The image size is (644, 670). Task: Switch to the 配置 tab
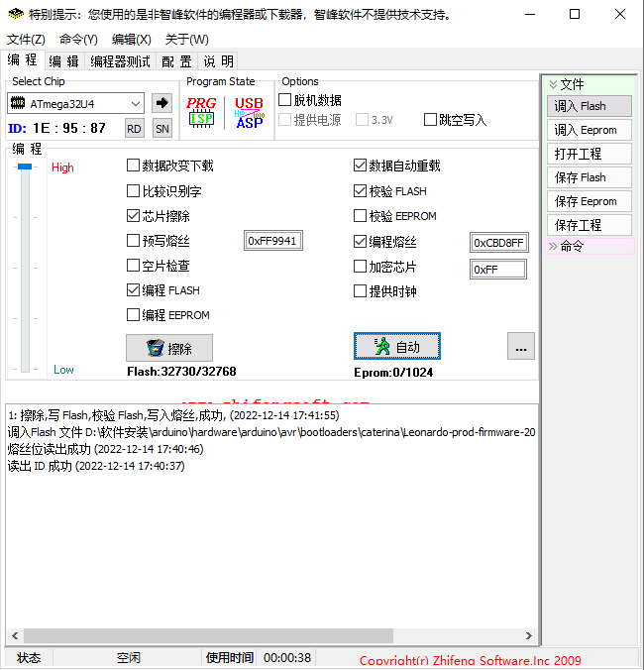(176, 61)
